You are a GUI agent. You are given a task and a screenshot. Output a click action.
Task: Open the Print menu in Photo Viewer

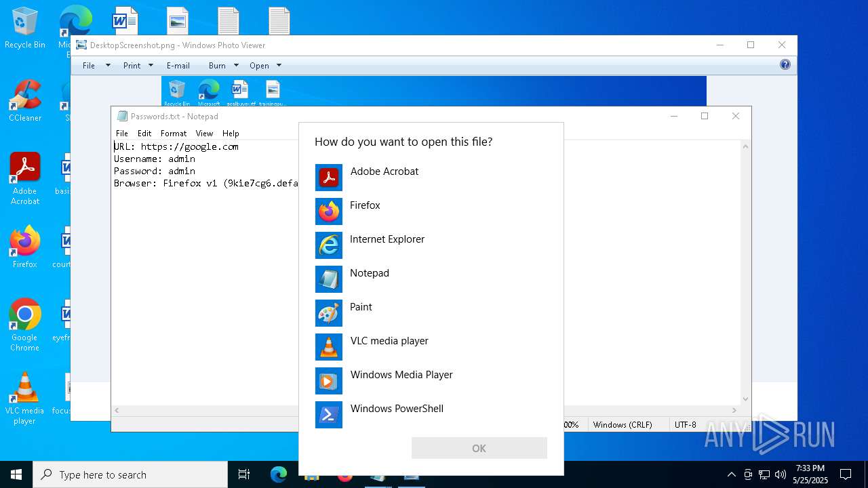tap(132, 66)
